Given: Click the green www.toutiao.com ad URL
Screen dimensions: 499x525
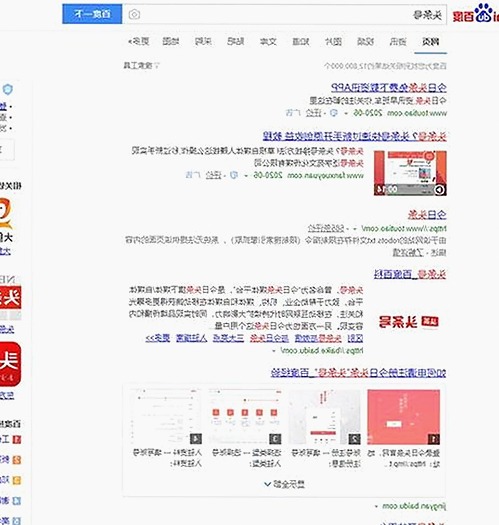Looking at the screenshot, I should click(417, 113).
